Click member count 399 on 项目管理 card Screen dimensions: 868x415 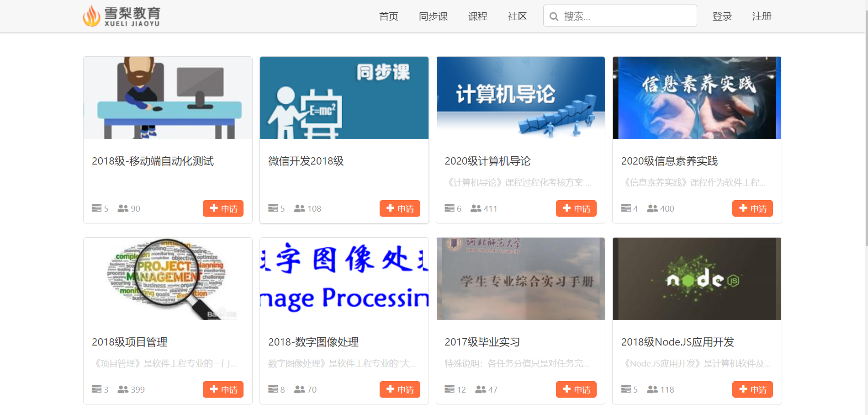point(138,389)
